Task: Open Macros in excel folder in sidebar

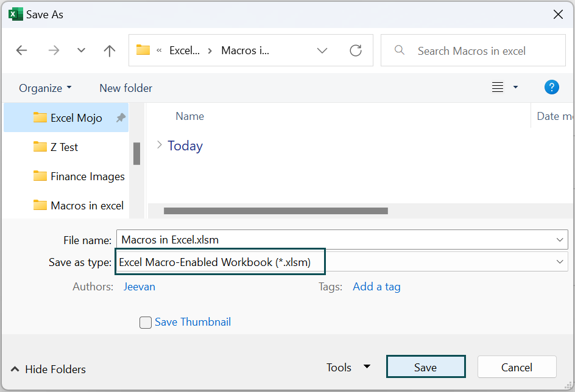Action: (79, 206)
